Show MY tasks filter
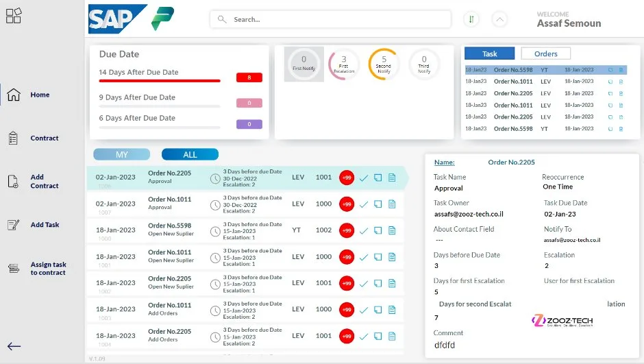 (121, 154)
